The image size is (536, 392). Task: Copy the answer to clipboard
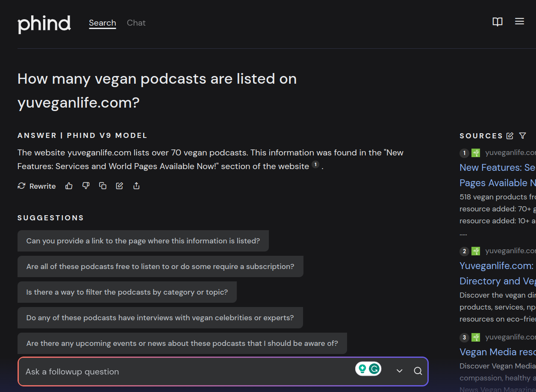pyautogui.click(x=103, y=186)
